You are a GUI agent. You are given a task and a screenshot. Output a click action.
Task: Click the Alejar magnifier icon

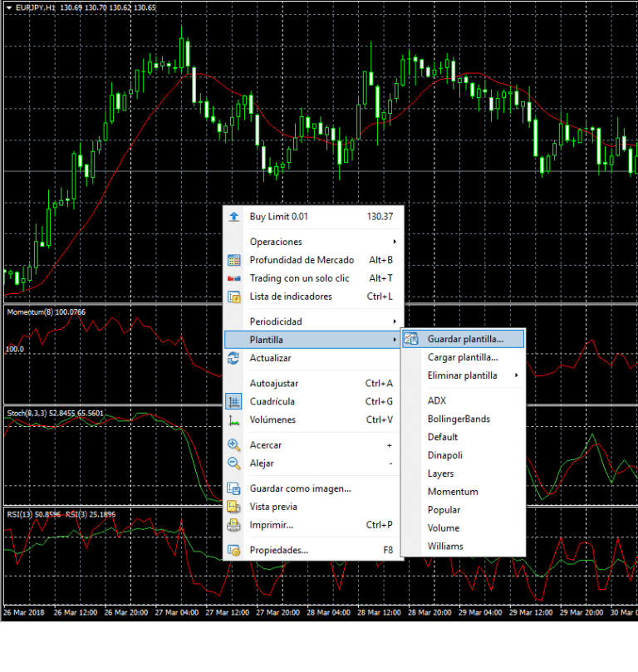point(234,464)
